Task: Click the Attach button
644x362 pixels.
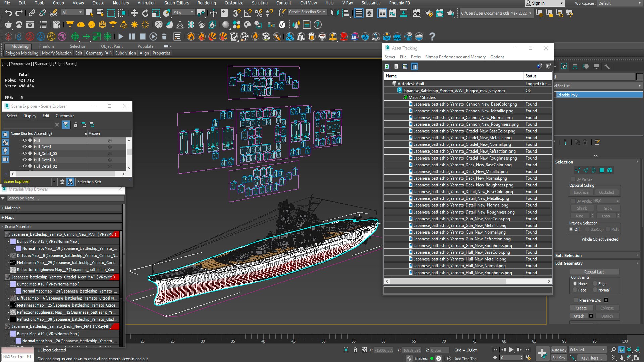Action: pyautogui.click(x=579, y=316)
